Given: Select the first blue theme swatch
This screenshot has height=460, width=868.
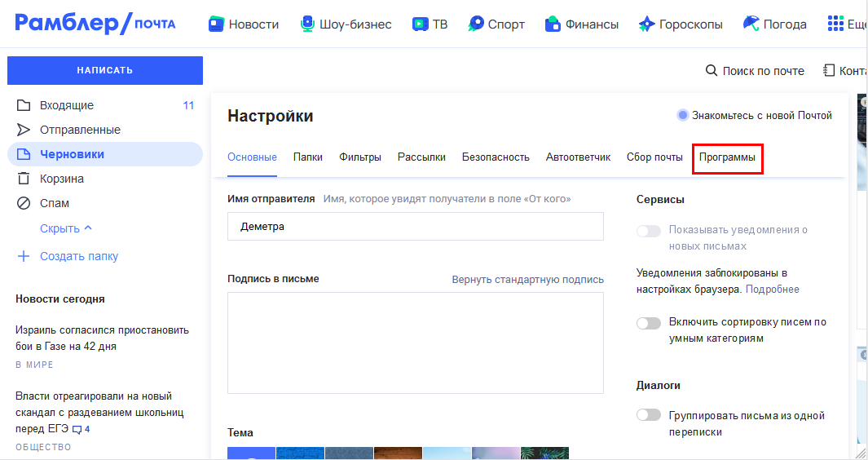Looking at the screenshot, I should 251,453.
